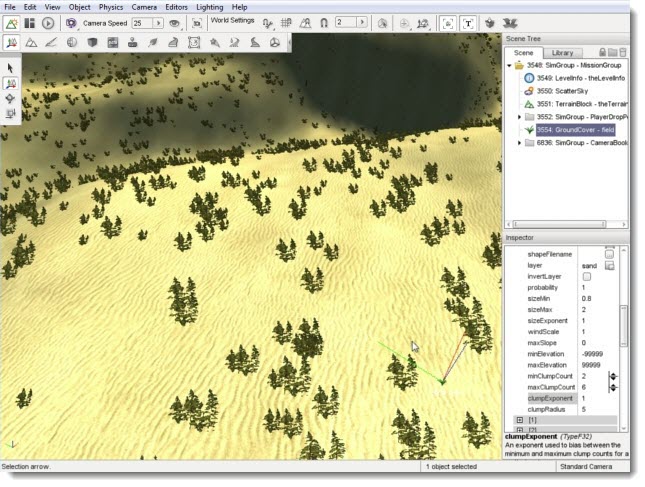The image size is (645, 487).
Task: Click the Play game button in toolbar
Action: coord(48,22)
